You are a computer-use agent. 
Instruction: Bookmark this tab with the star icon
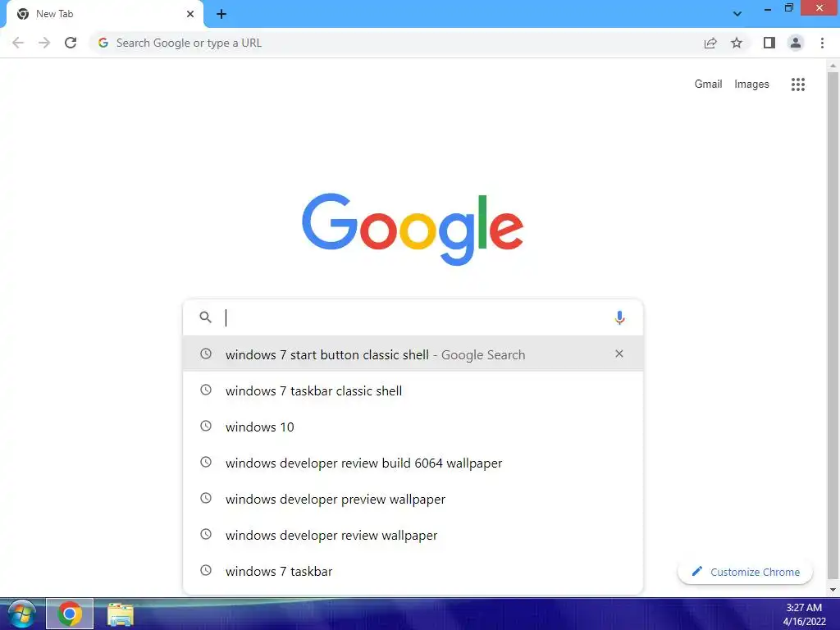coord(737,43)
